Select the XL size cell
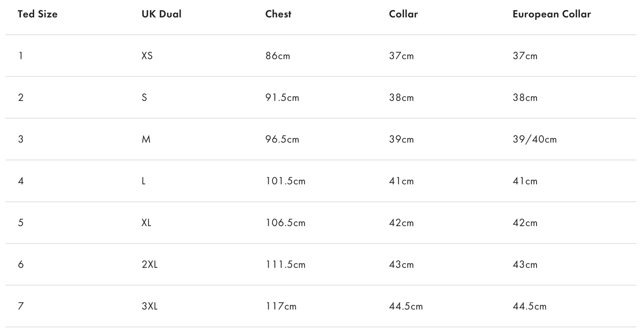 click(147, 223)
